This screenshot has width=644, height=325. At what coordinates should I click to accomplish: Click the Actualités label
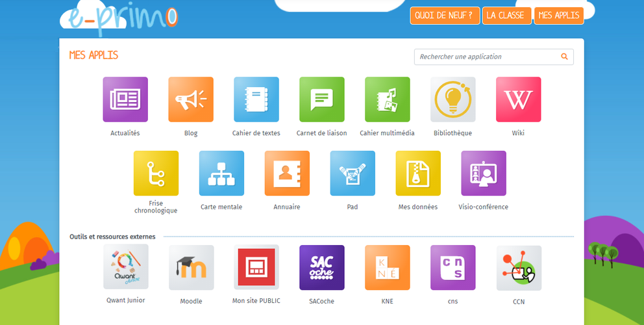coord(125,133)
